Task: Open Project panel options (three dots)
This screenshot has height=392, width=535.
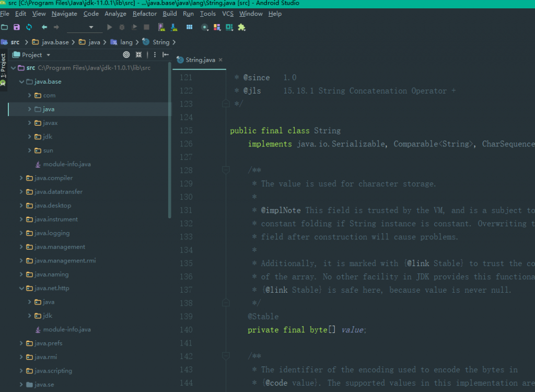Action: [155, 55]
